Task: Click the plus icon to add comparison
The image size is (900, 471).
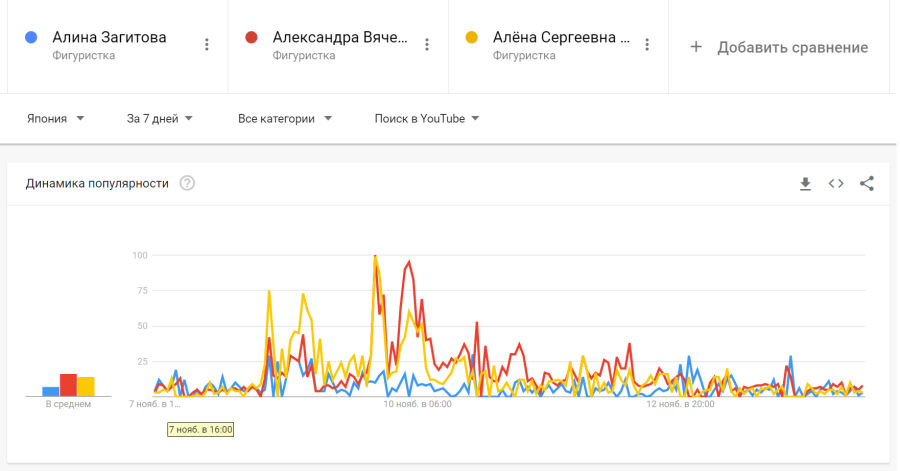Action: pos(696,47)
